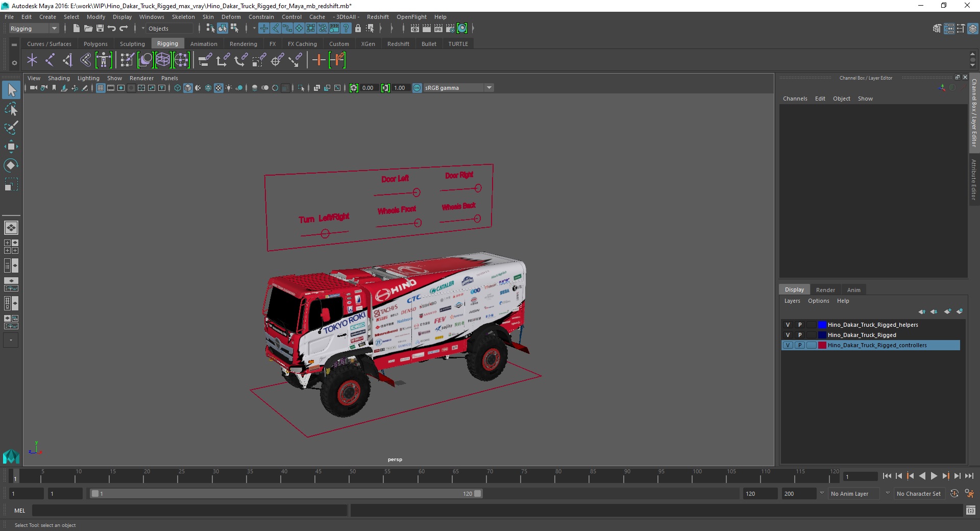The image size is (980, 531).
Task: Select the Attribute Editor vertical tab
Action: click(974, 179)
